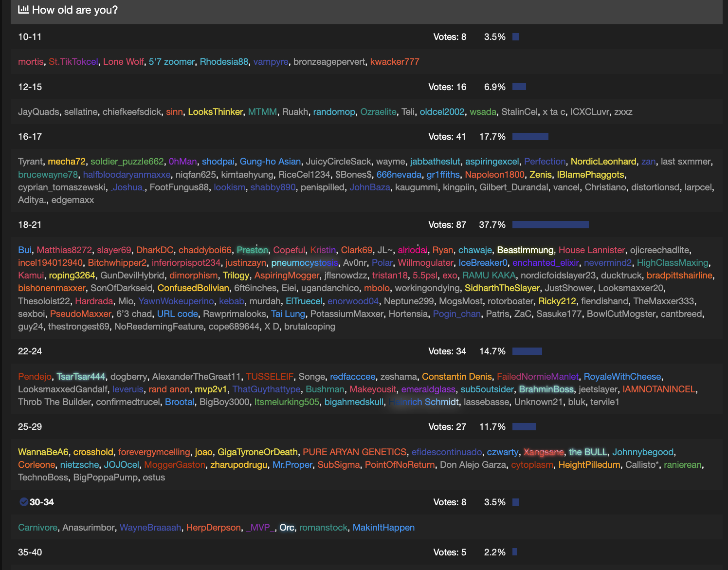Open voter profile IAMNOTANINCEL

(659, 389)
